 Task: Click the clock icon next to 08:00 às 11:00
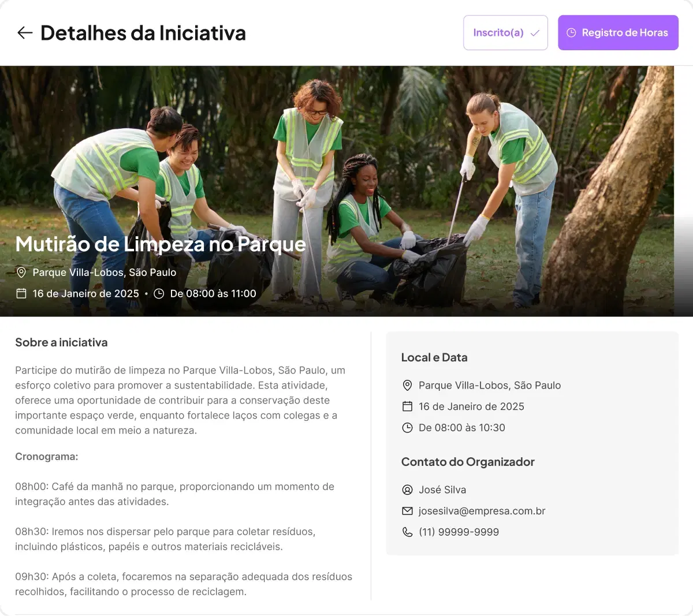pos(159,293)
